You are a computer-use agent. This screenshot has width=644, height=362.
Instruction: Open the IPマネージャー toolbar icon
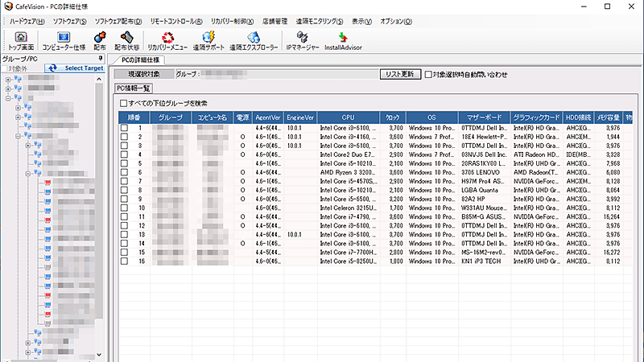tap(303, 41)
